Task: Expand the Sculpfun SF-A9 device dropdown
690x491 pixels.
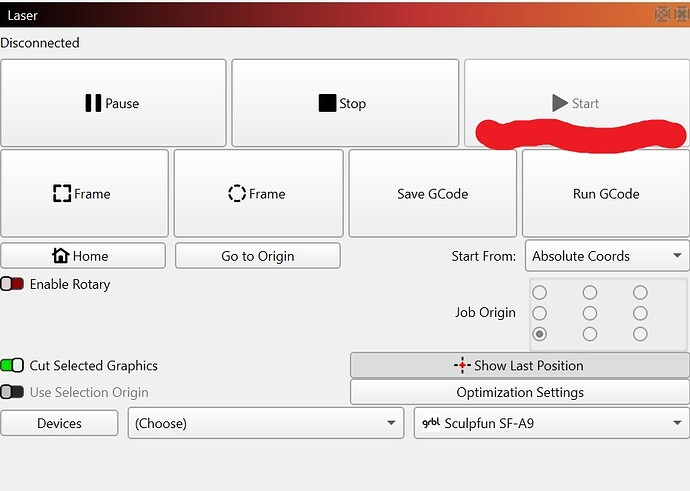Action: pos(551,423)
